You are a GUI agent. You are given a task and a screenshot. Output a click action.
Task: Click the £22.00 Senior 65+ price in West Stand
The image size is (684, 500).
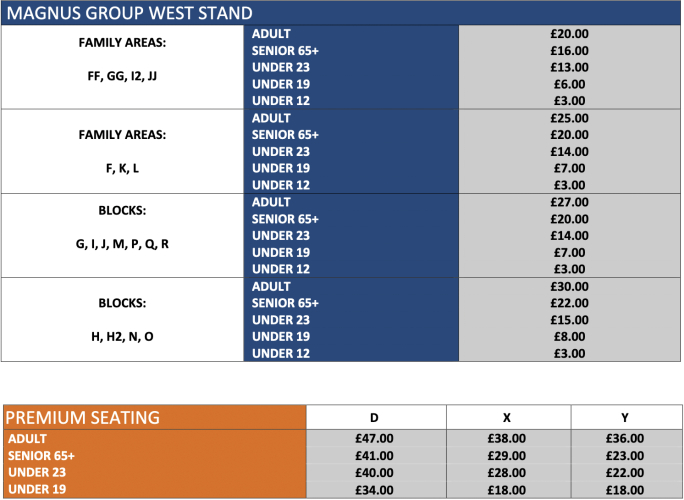tap(569, 303)
